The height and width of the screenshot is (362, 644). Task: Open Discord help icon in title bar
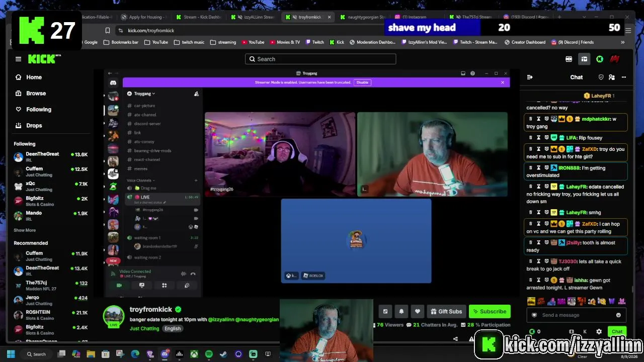472,73
